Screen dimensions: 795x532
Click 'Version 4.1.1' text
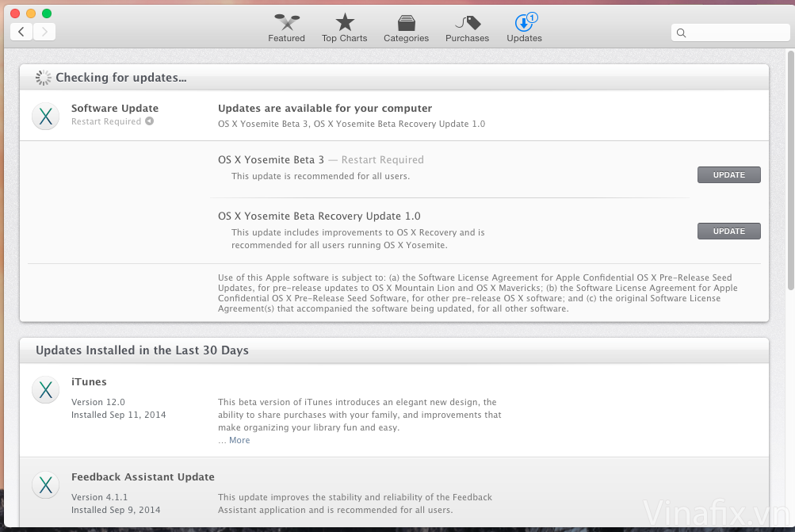[99, 497]
